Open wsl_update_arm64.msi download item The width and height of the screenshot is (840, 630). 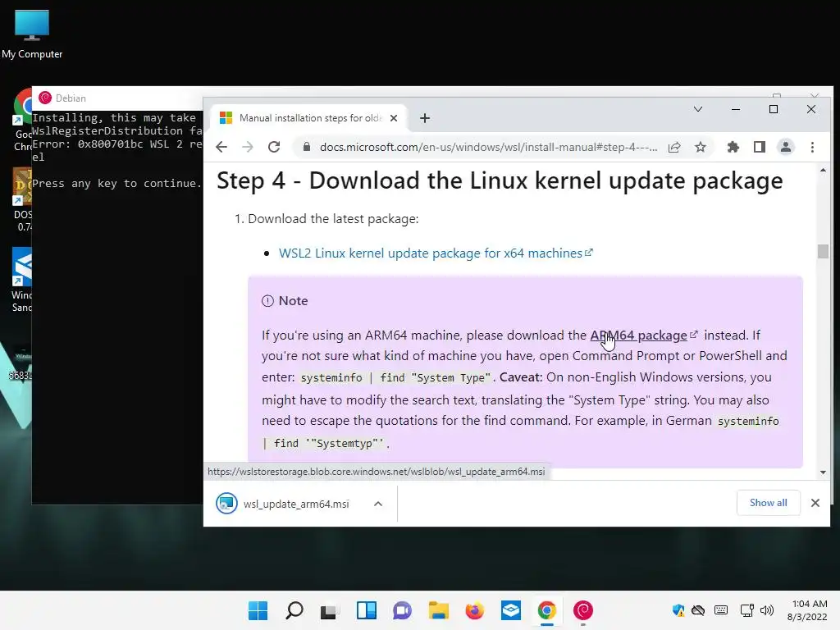[283, 504]
